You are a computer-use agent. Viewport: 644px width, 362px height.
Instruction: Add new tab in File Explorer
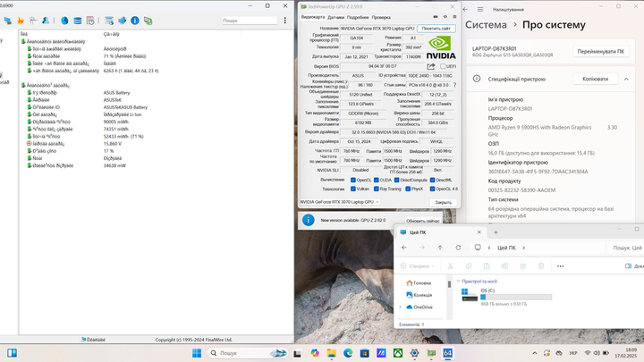click(x=496, y=232)
